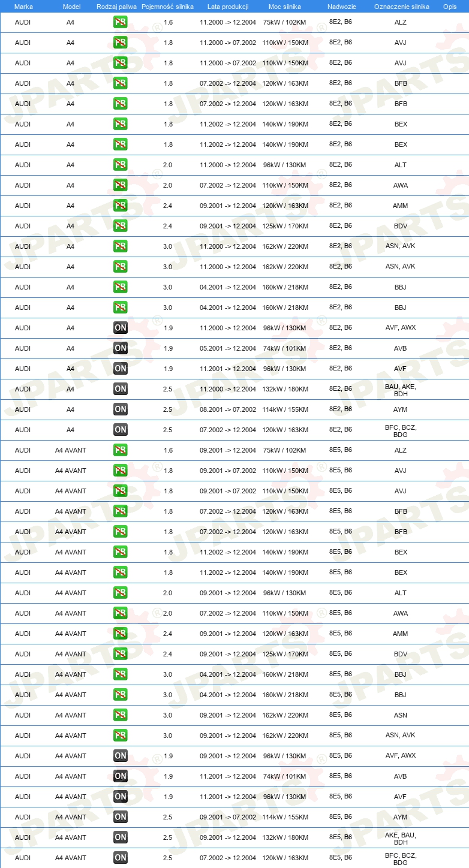Click the Nadwozie column header
Screen dimensions: 469x868
pos(341,7)
